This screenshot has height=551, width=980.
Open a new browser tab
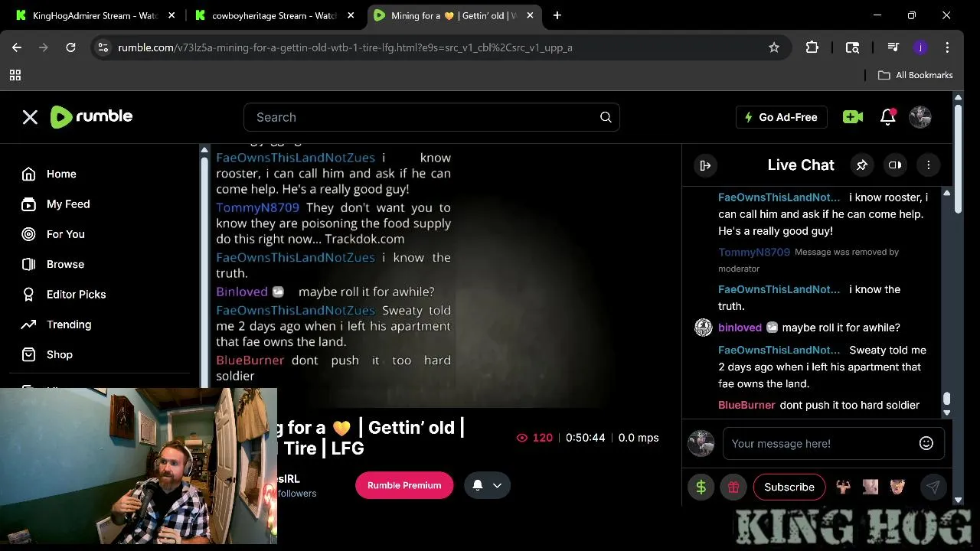pos(557,15)
